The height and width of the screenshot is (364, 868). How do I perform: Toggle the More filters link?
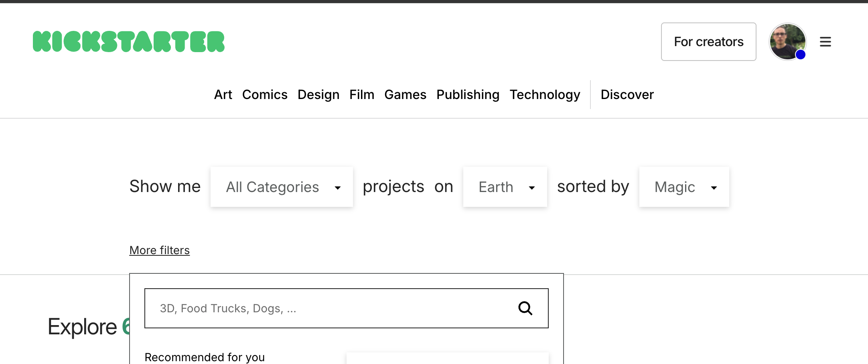pyautogui.click(x=159, y=250)
